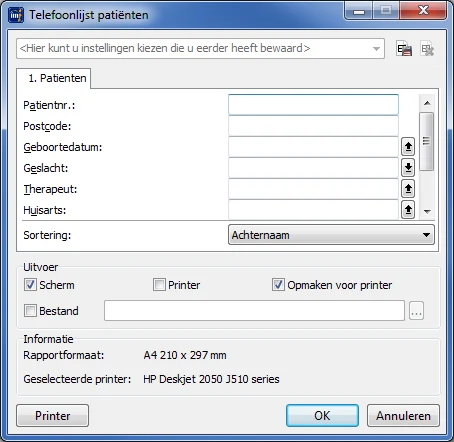Click scrollbar down arrow in patient fields
The width and height of the screenshot is (454, 442).
(x=427, y=212)
